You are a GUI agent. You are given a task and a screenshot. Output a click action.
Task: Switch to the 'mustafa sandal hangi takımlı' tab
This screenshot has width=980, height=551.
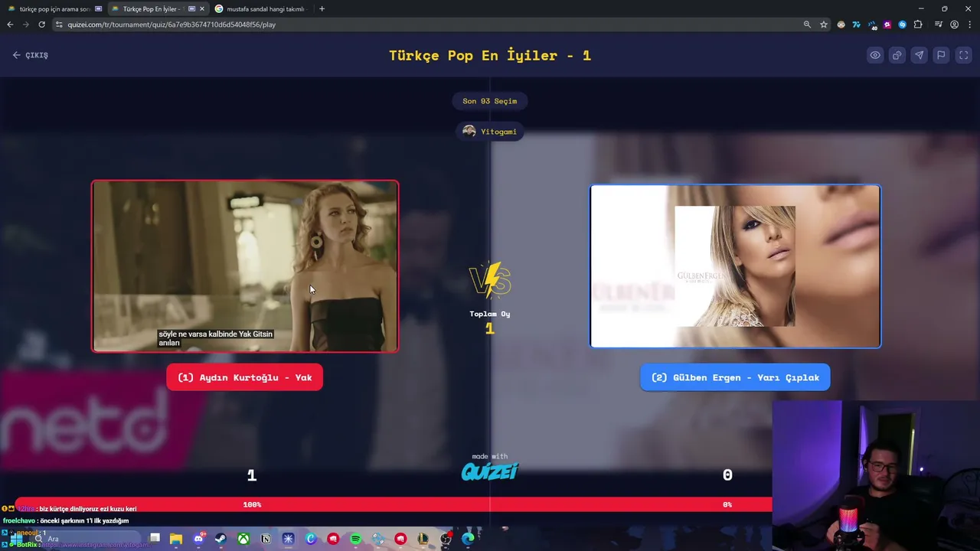[260, 9]
